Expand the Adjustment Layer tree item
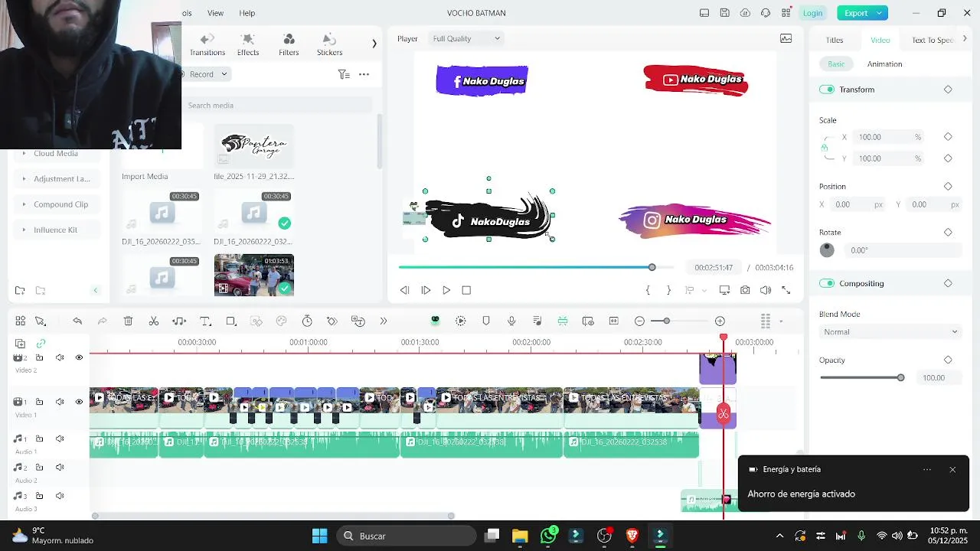This screenshot has width=980, height=551. tap(24, 179)
